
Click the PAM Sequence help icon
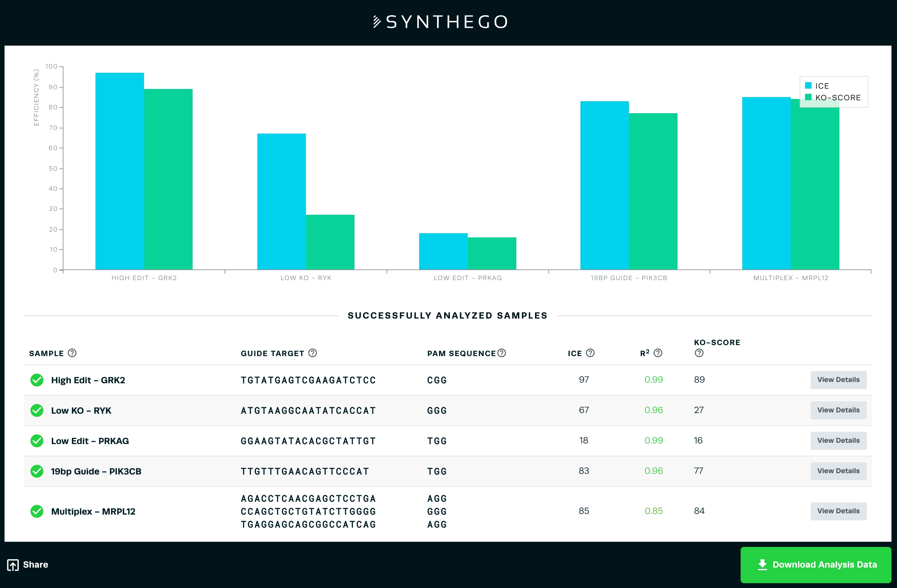click(501, 353)
